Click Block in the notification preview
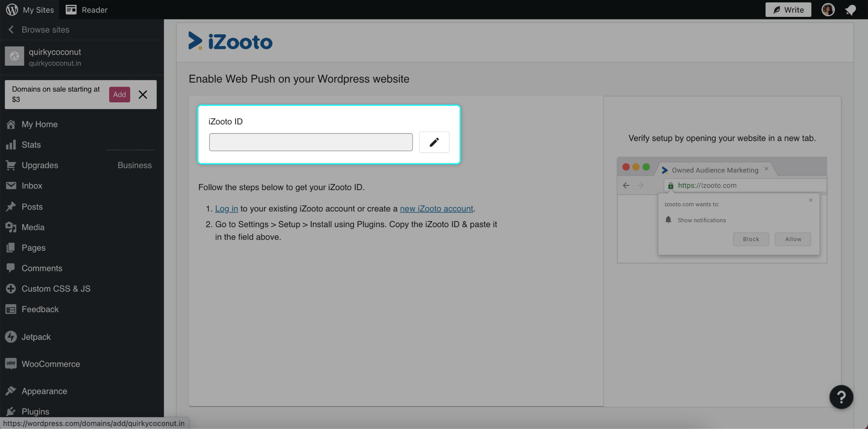Viewport: 868px width, 429px height. 751,239
